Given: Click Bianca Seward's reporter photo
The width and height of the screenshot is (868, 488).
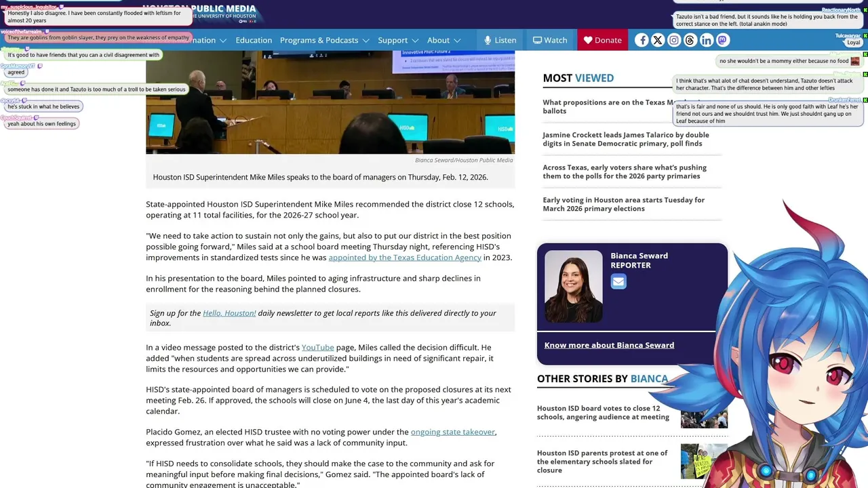Looking at the screenshot, I should tap(573, 286).
